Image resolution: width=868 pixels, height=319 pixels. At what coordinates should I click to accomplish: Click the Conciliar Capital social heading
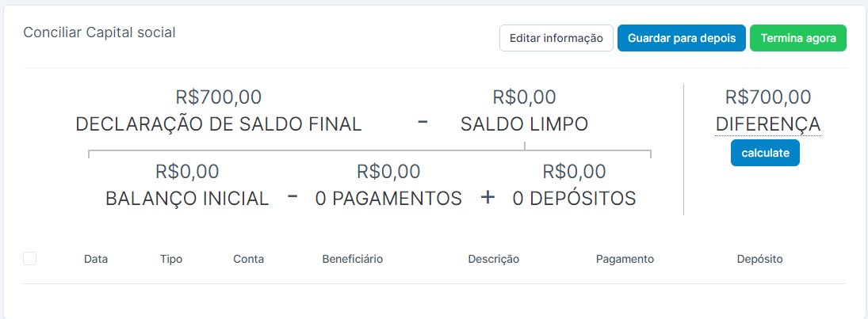(99, 32)
